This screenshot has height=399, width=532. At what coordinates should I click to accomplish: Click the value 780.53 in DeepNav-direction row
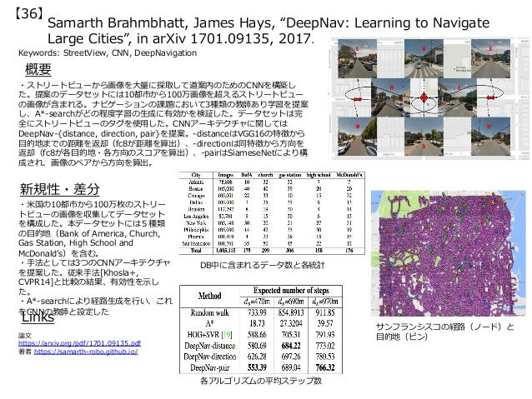pyautogui.click(x=324, y=357)
